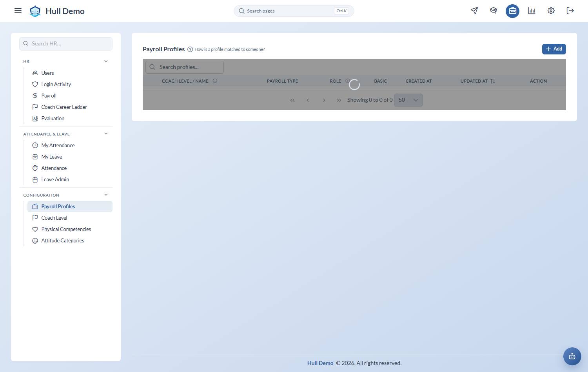Collapse the HR sidebar section

(x=106, y=61)
